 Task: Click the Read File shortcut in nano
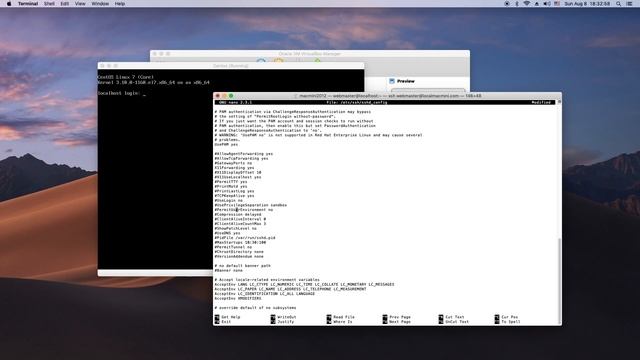(340, 317)
